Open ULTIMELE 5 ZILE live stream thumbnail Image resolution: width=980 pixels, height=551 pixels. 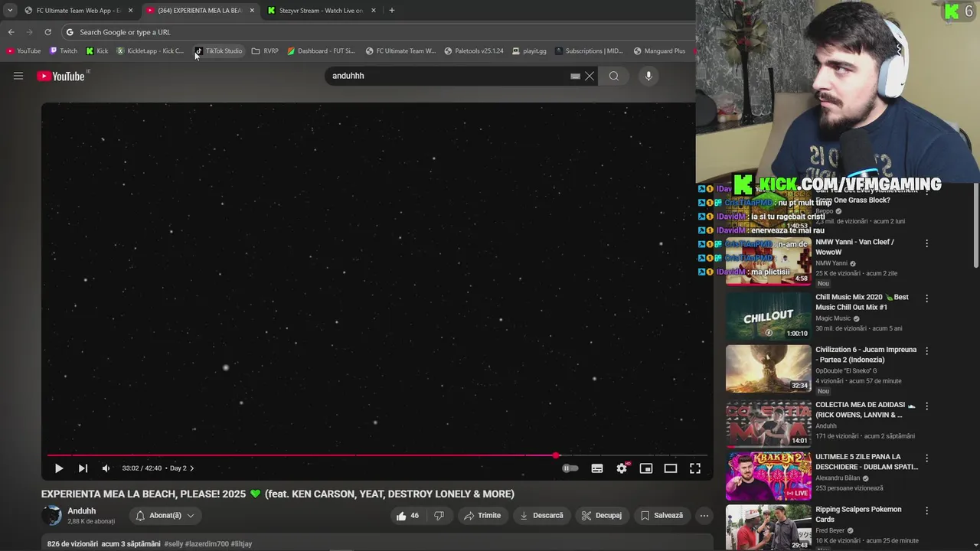pyautogui.click(x=768, y=476)
